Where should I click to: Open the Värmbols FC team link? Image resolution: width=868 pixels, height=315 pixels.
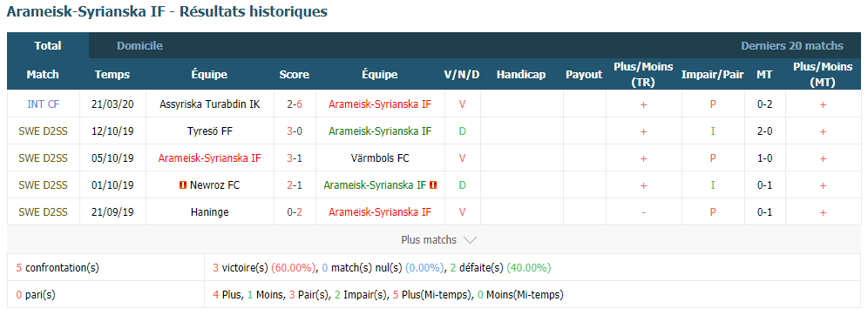click(x=379, y=158)
